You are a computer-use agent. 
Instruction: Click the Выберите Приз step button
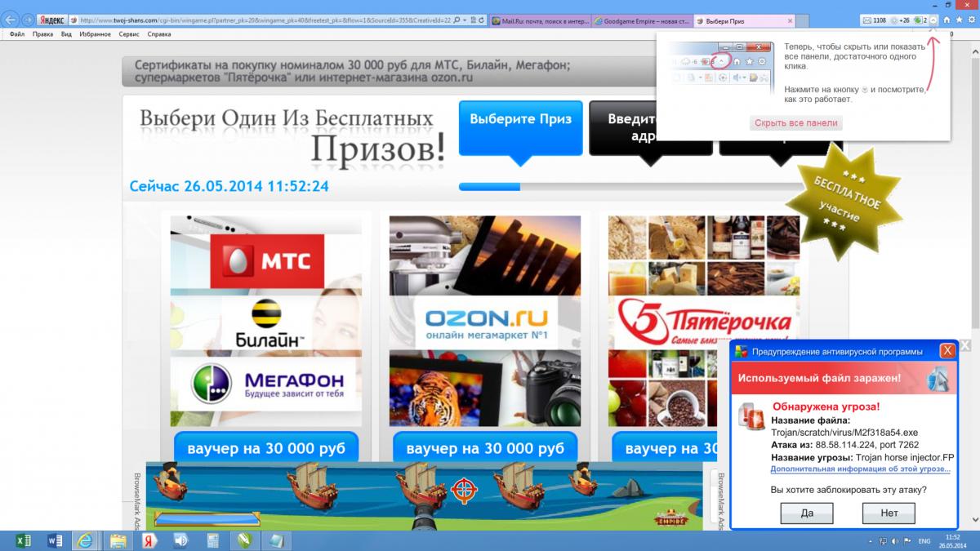point(520,127)
